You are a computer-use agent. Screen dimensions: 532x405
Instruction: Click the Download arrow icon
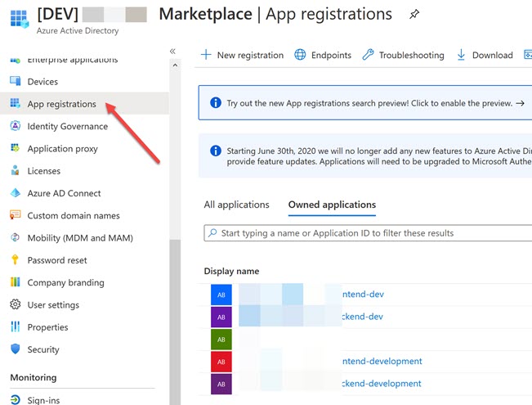(461, 55)
